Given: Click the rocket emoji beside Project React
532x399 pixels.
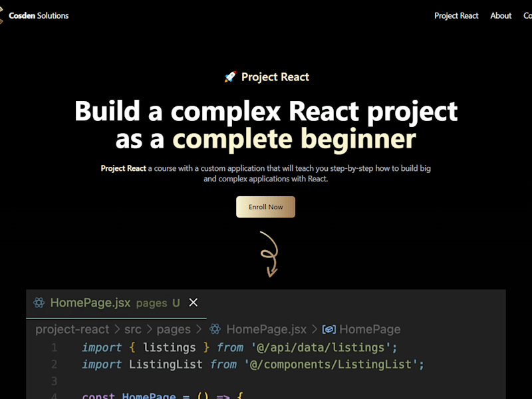Looking at the screenshot, I should coord(230,77).
